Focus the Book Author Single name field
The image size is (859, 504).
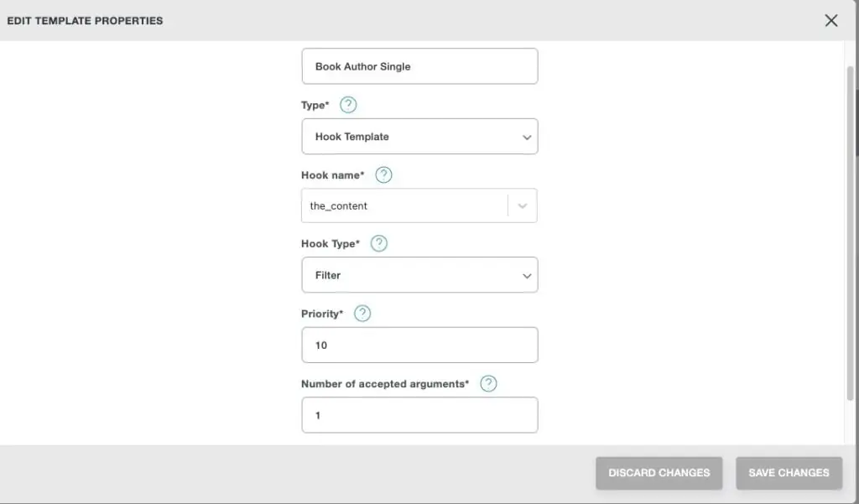click(419, 66)
